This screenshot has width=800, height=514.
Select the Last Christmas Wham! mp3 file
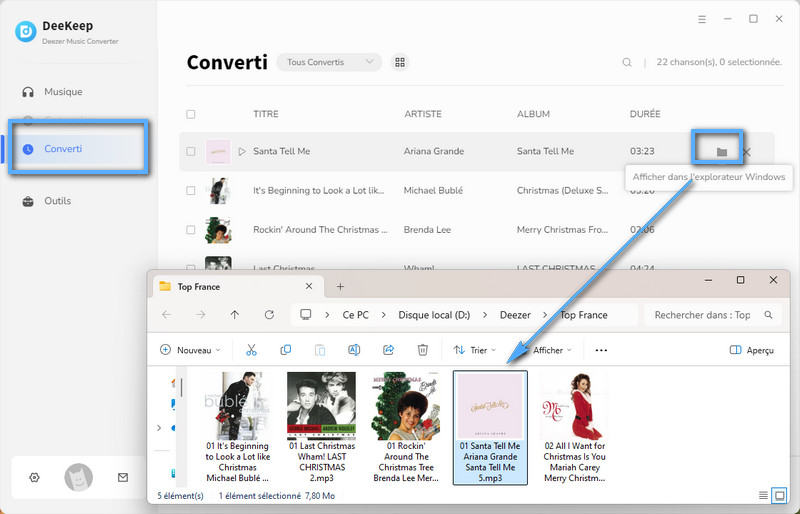pos(321,428)
